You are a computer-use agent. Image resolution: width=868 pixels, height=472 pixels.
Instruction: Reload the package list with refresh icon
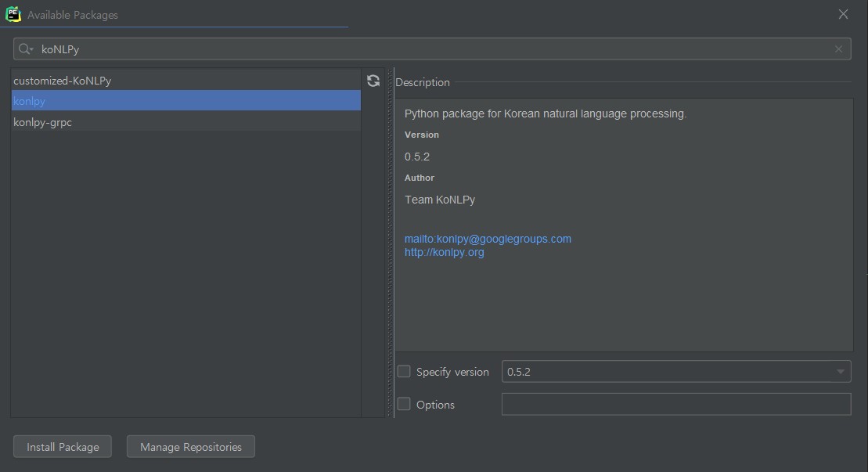[x=373, y=81]
